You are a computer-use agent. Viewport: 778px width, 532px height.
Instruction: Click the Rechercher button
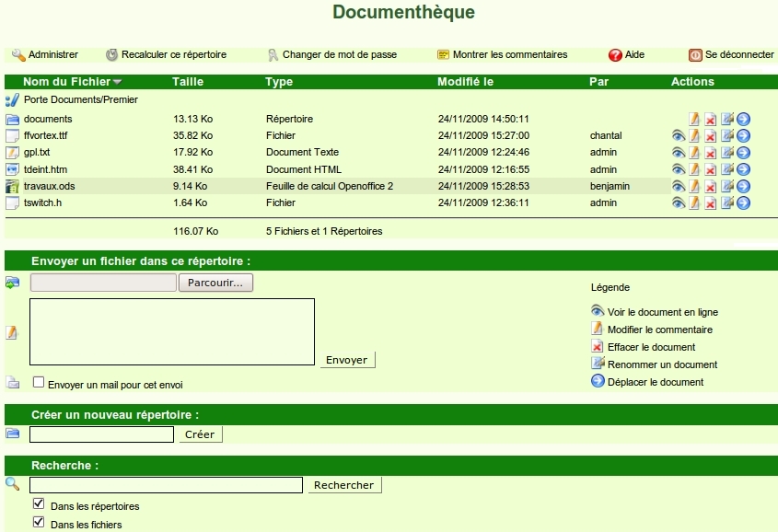tap(344, 485)
